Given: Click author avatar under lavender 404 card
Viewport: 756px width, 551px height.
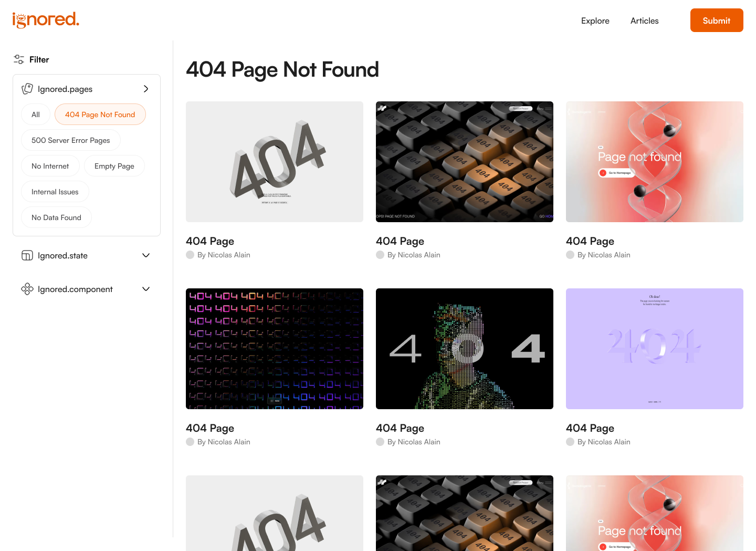Looking at the screenshot, I should pyautogui.click(x=570, y=442).
